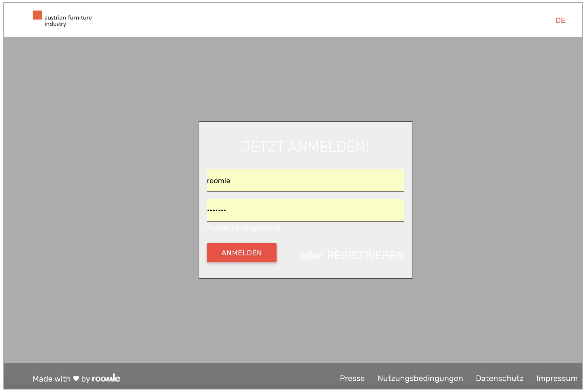Screen dimensions: 585x392
Task: Click the Passwort vergessen link
Action: click(244, 228)
